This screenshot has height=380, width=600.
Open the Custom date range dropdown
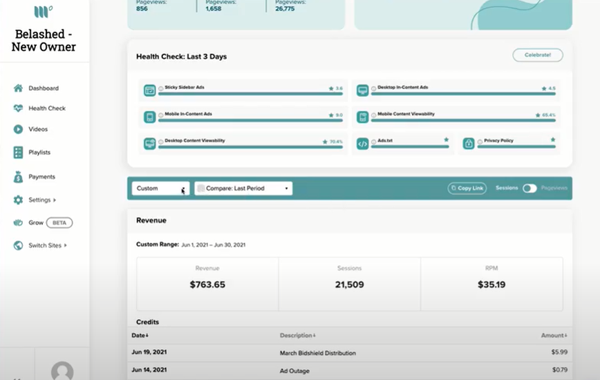tap(161, 188)
